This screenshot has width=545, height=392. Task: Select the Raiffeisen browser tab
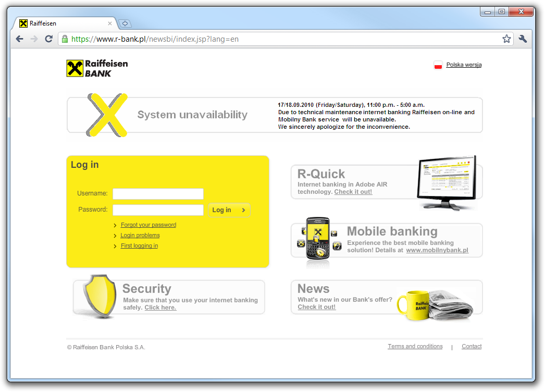[66, 23]
